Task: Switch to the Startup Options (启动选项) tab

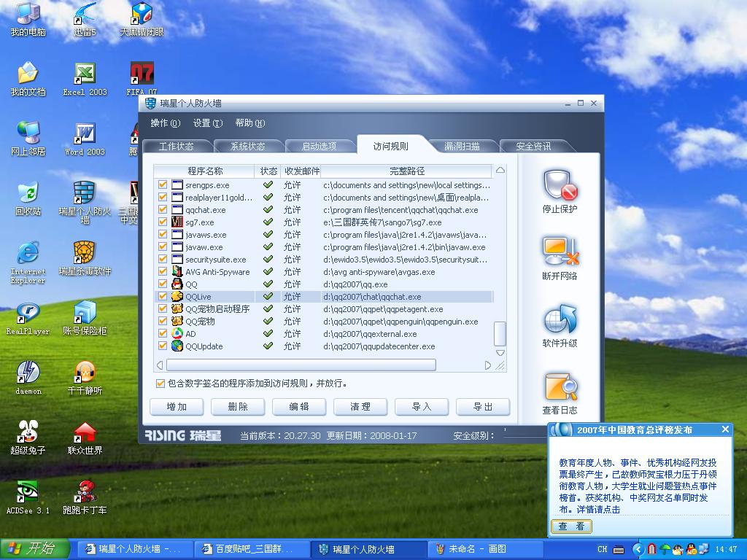Action: click(x=320, y=146)
